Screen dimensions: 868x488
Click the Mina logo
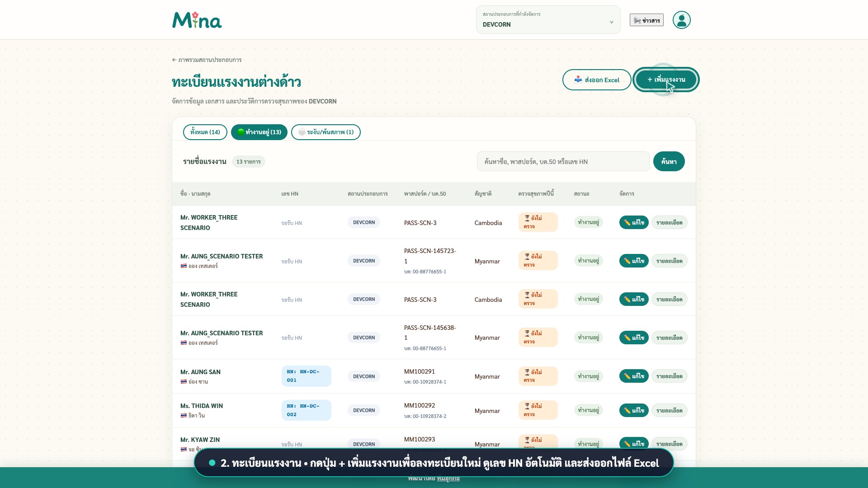pyautogui.click(x=197, y=20)
